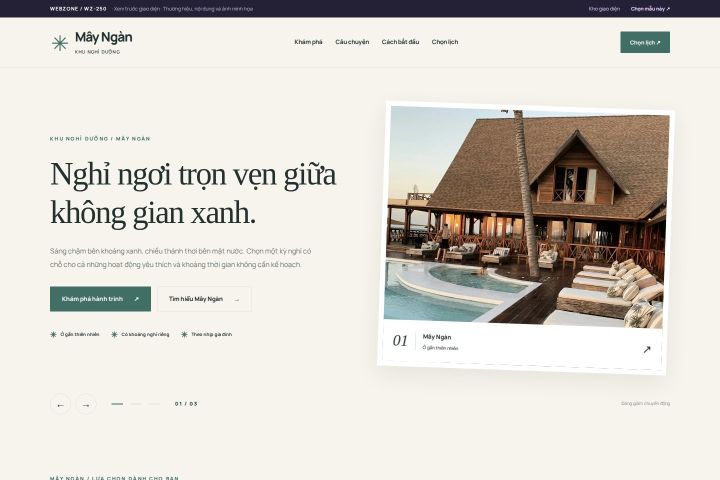Click the Mây Ngàn asterisk logo icon
This screenshot has width=720, height=480.
click(x=60, y=43)
